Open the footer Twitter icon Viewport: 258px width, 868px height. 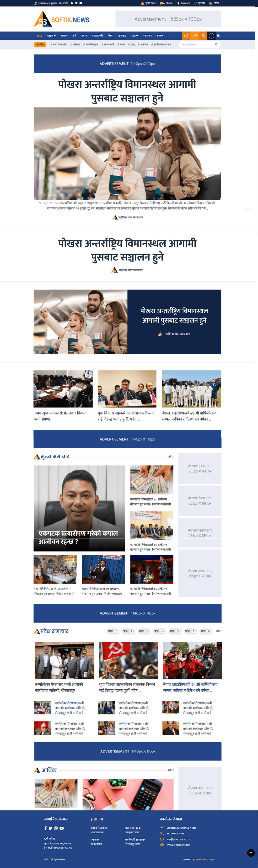[51, 828]
